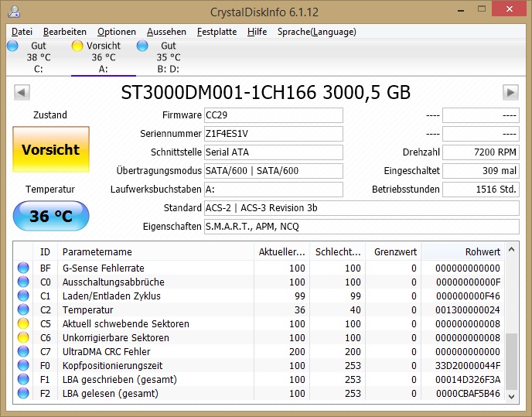Select disk C: with status Gut 38 °C
The image size is (532, 417).
[x=39, y=57]
